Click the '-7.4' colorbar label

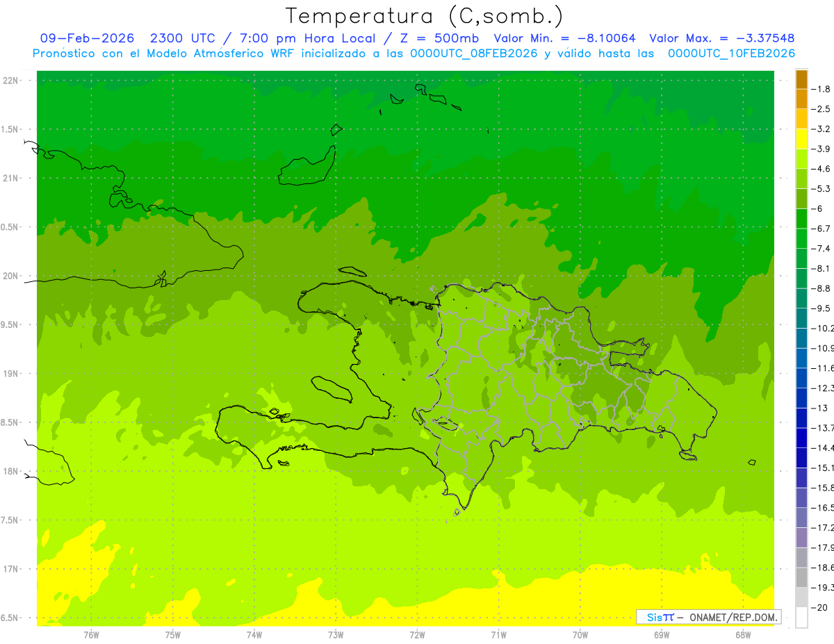821,249
